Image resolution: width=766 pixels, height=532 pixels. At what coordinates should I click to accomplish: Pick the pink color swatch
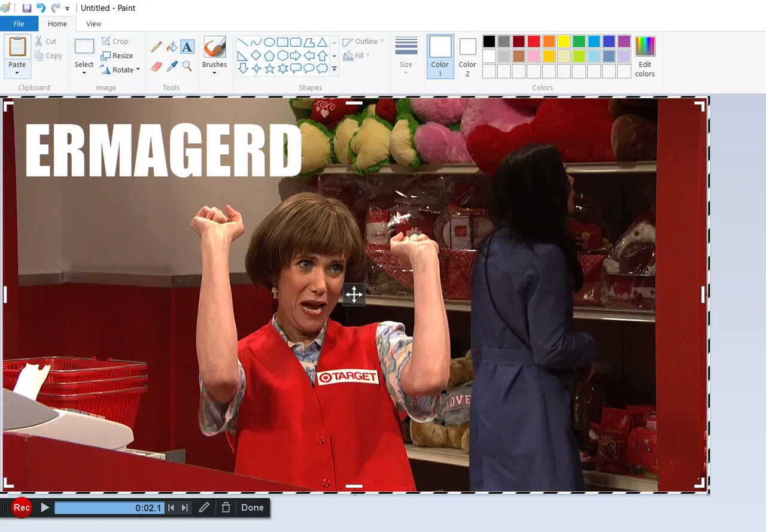[534, 56]
